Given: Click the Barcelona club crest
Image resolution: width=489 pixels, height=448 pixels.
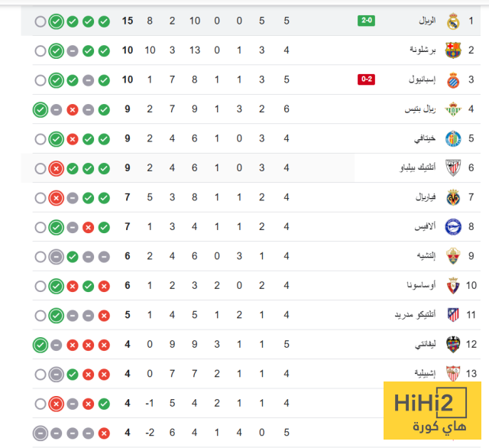Looking at the screenshot, I should click(x=453, y=50).
